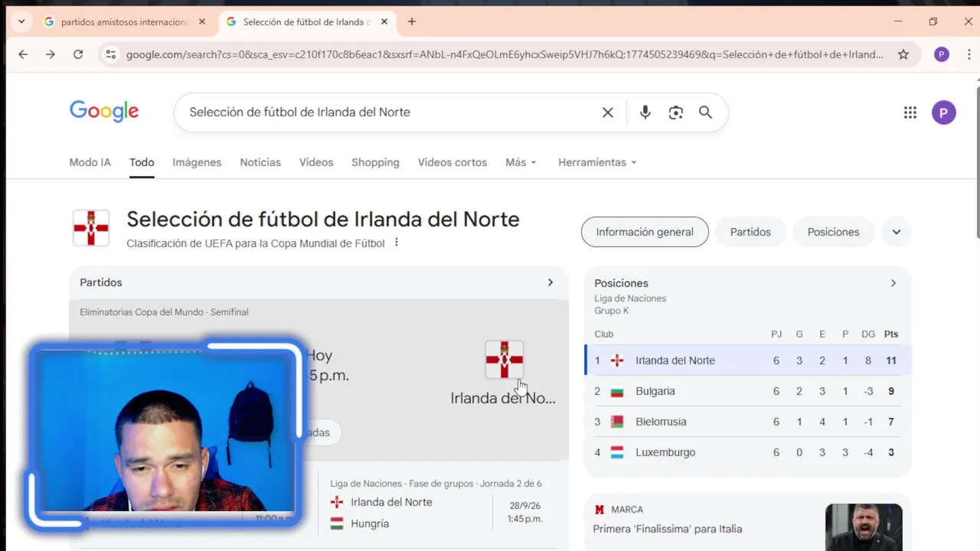Screen dimensions: 980x551
Task: Select the Todo results tab
Action: pos(142,162)
